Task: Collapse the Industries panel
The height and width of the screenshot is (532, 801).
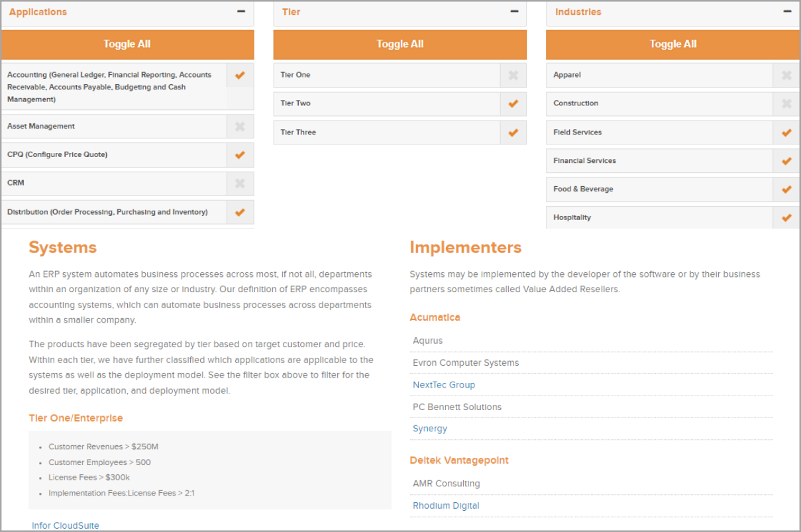Action: (x=786, y=11)
